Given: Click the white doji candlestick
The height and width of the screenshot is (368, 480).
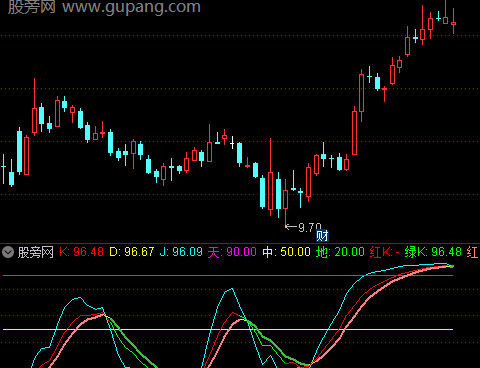Looking at the screenshot, I should click(232, 143).
